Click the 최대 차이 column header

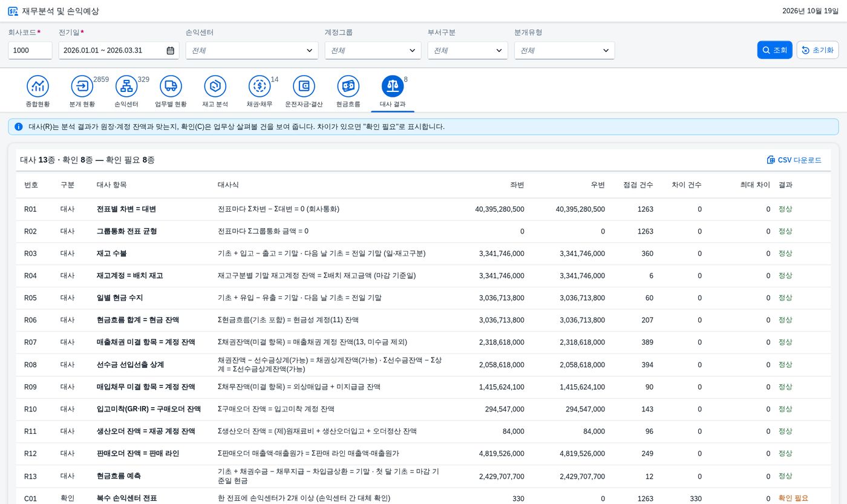(x=755, y=185)
